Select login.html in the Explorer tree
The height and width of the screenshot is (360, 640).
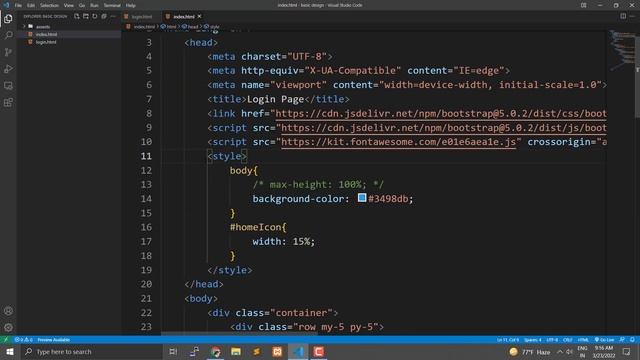point(46,42)
